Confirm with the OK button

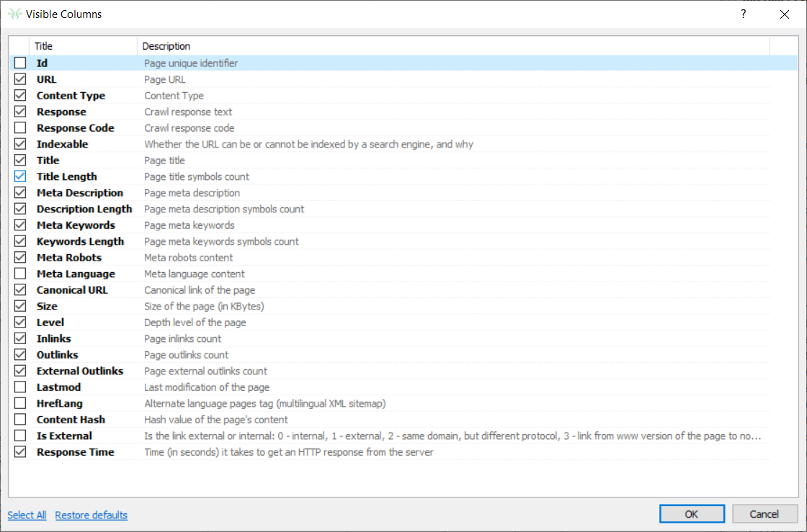coord(692,514)
